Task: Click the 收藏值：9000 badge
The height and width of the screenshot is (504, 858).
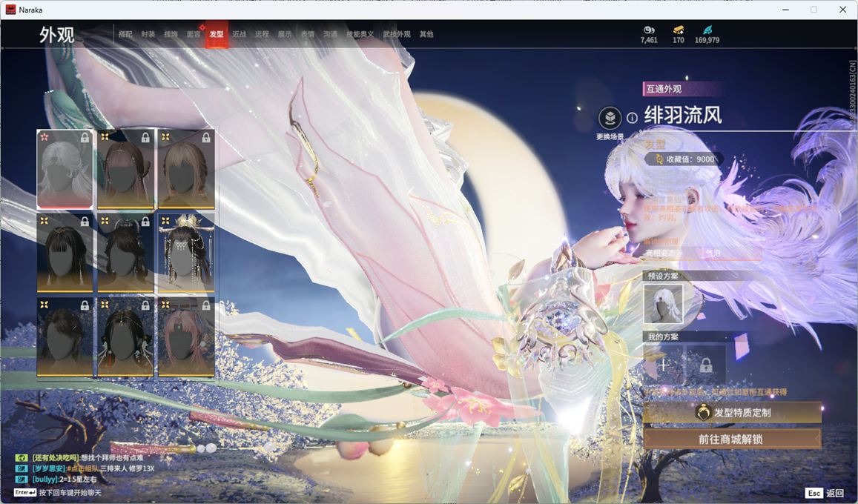Action: [683, 159]
